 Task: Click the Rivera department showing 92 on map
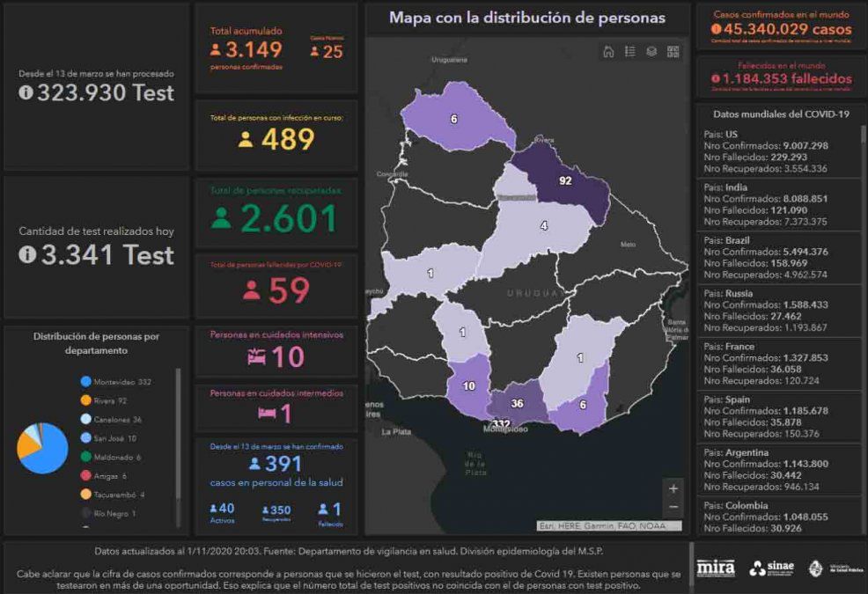(563, 180)
